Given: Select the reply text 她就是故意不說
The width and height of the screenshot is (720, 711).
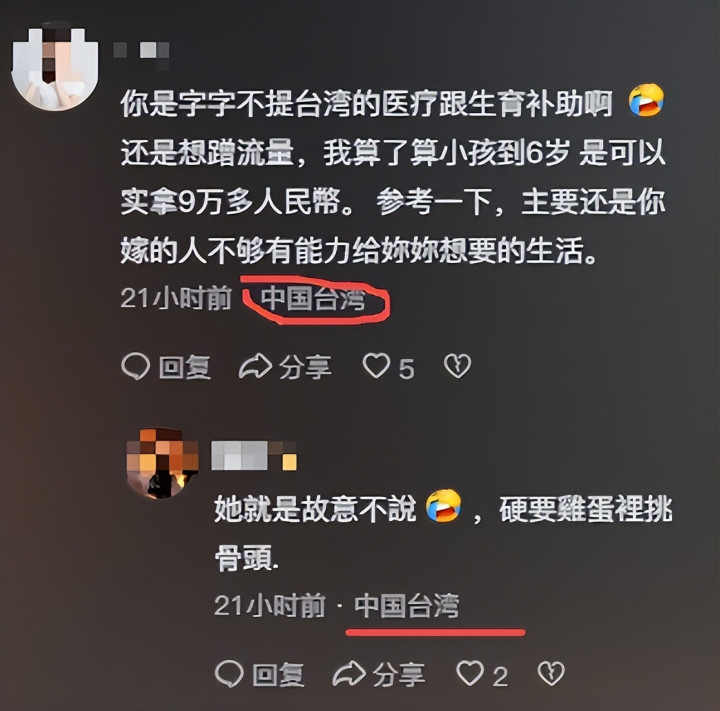Looking at the screenshot, I should pyautogui.click(x=315, y=509).
